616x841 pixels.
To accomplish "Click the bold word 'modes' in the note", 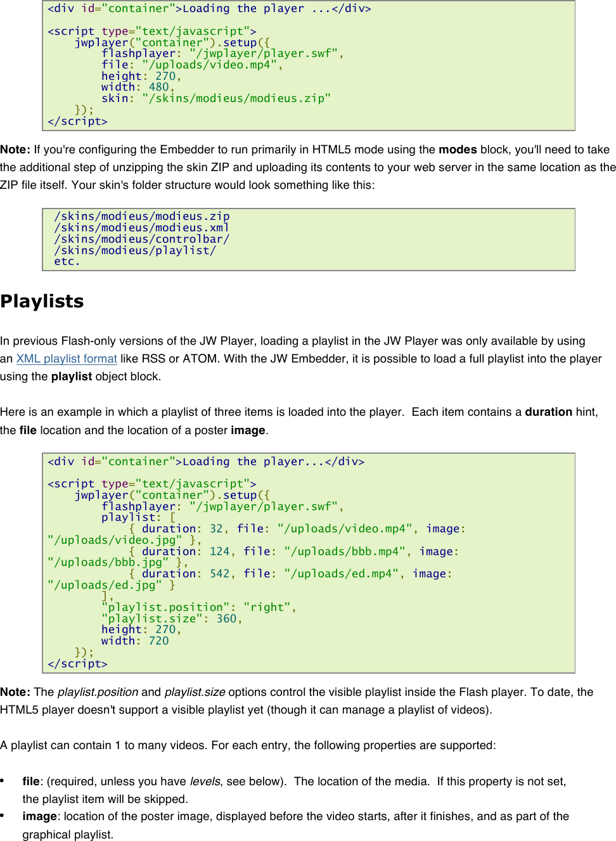I will tap(458, 150).
